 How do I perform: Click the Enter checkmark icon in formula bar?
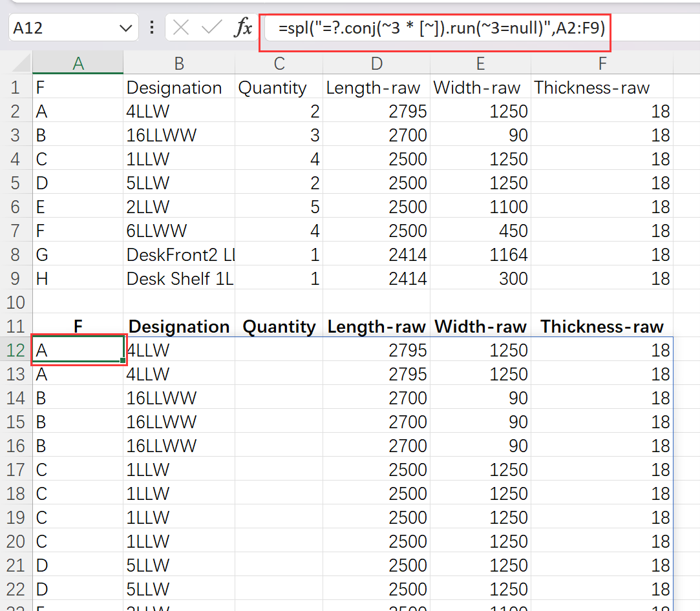point(211,28)
